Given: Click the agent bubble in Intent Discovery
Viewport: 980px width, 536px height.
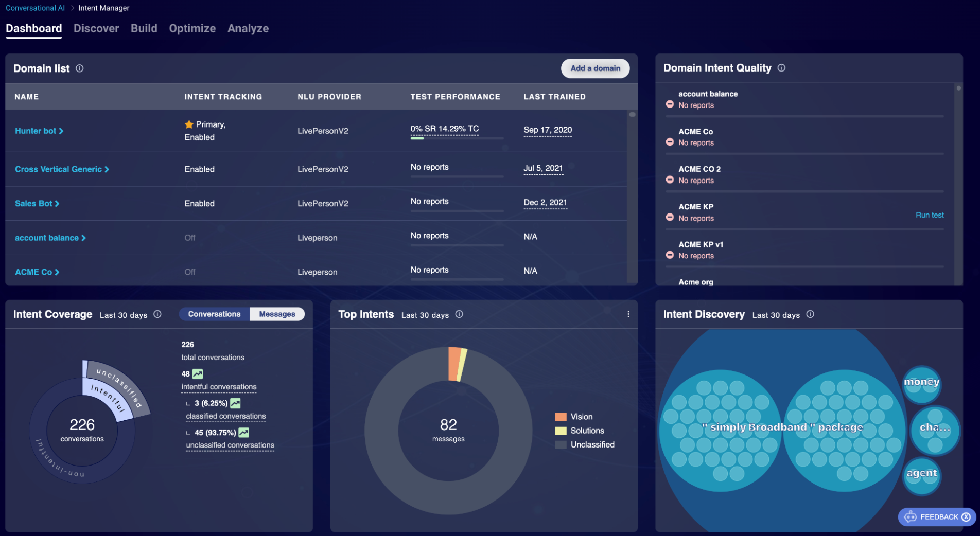Looking at the screenshot, I should [921, 476].
